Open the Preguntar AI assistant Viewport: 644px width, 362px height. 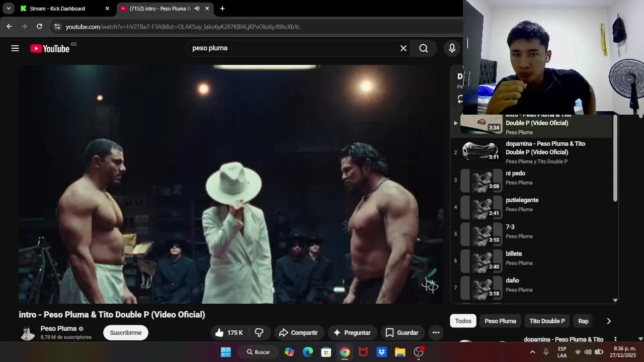[352, 332]
